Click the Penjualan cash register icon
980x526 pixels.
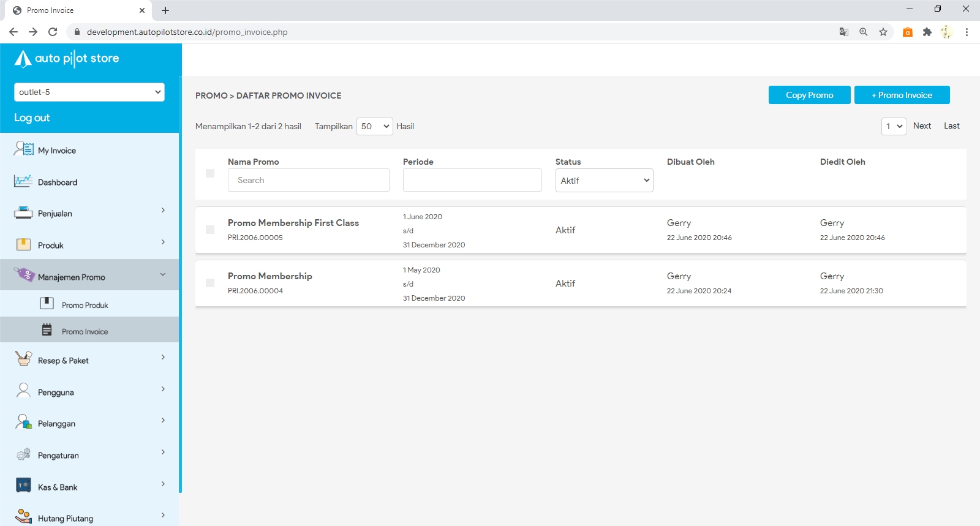coord(23,213)
